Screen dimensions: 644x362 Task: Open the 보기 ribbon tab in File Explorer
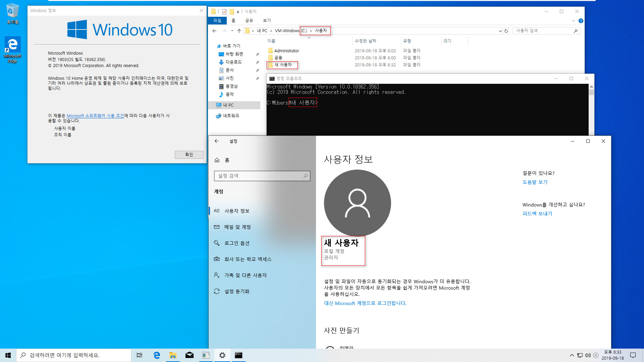(x=267, y=20)
